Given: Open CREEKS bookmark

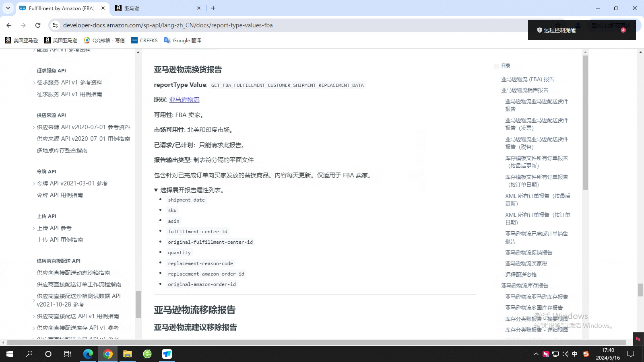Looking at the screenshot, I should pos(144,40).
